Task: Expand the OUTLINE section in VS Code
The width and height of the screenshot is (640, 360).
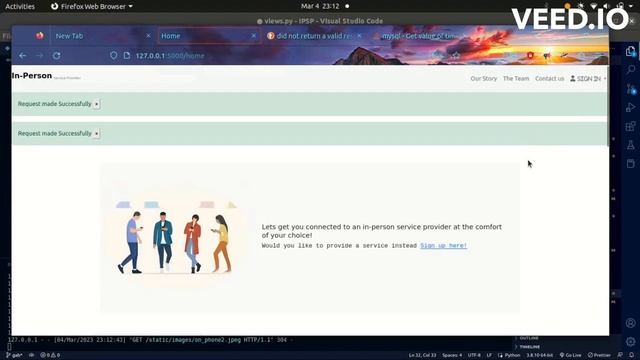Action: pyautogui.click(x=527, y=338)
